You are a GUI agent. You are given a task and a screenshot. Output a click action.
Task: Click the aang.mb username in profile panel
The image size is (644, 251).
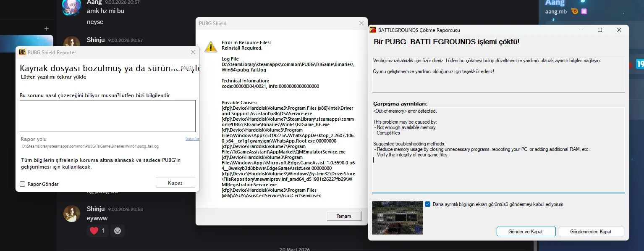[556, 11]
